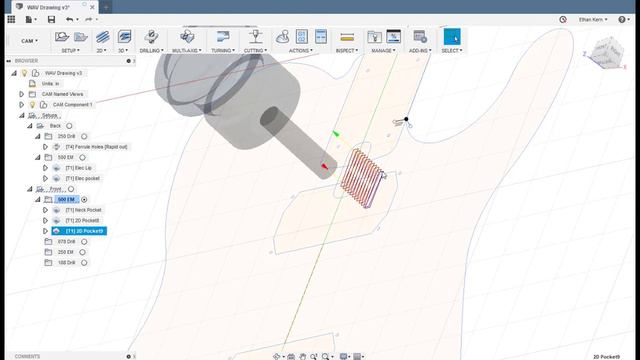This screenshot has width=640, height=360.
Task: Select the Neck Pocket operation row
Action: (x=84, y=210)
